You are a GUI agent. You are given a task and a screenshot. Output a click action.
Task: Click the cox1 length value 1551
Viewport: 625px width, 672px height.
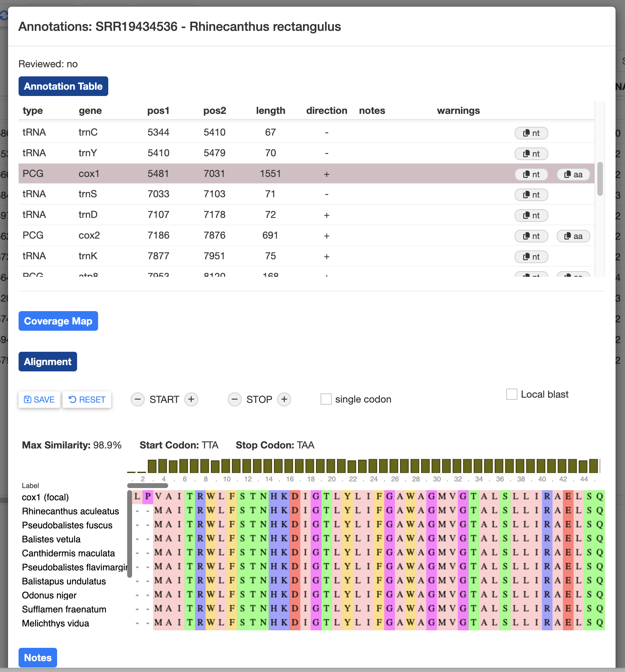pyautogui.click(x=270, y=174)
